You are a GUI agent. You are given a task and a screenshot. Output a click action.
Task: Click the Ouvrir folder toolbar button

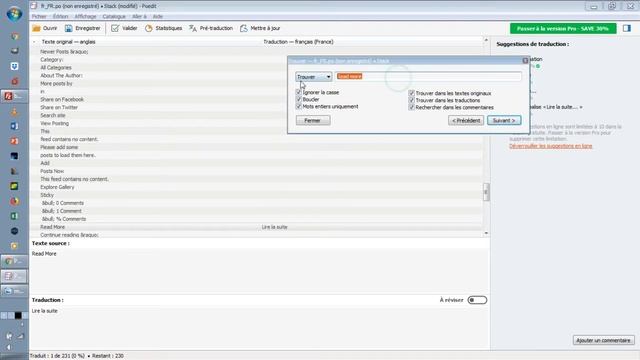click(x=45, y=28)
